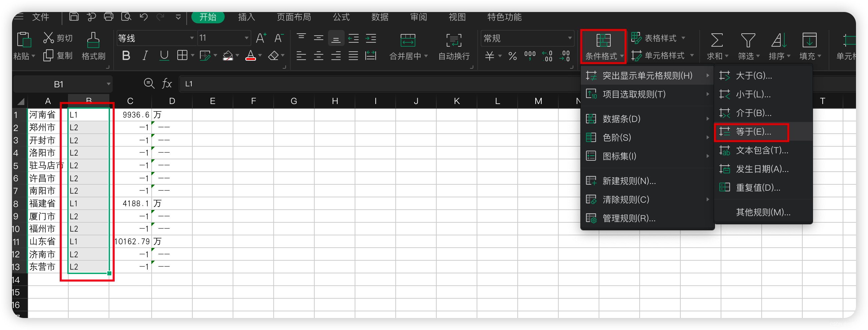Click the increase indent icon
Image resolution: width=868 pixels, height=330 pixels.
pyautogui.click(x=371, y=38)
